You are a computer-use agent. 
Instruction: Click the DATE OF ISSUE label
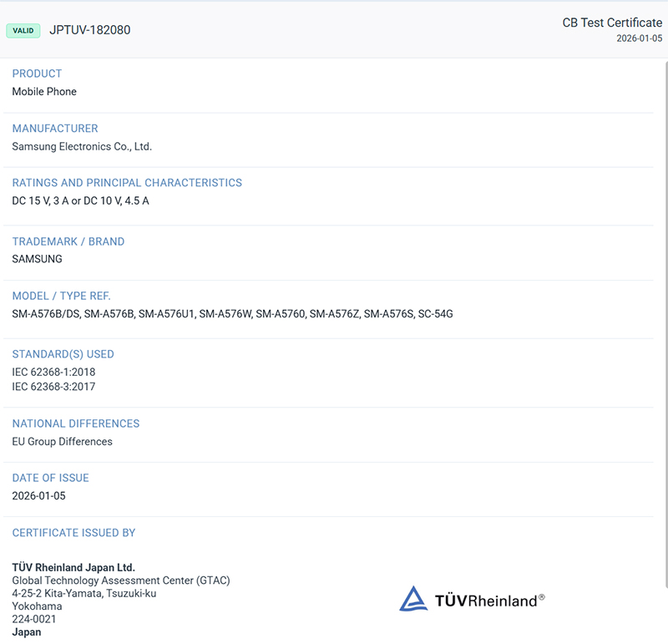[x=50, y=478]
